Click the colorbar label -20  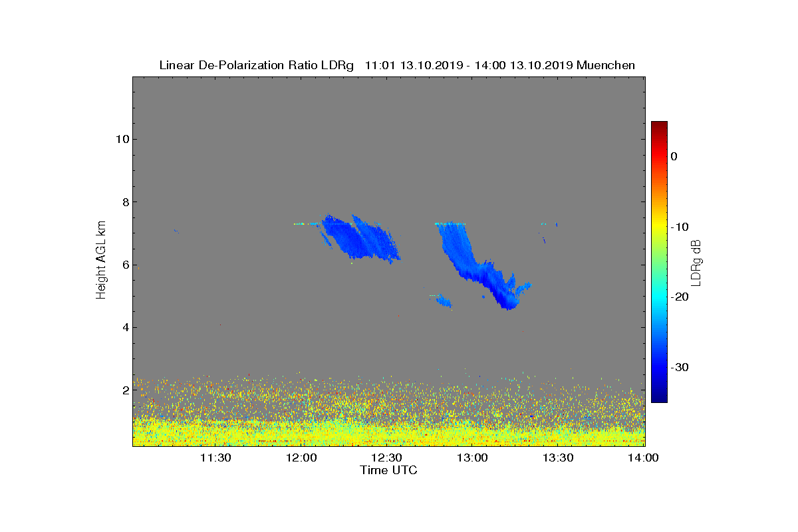(x=680, y=297)
